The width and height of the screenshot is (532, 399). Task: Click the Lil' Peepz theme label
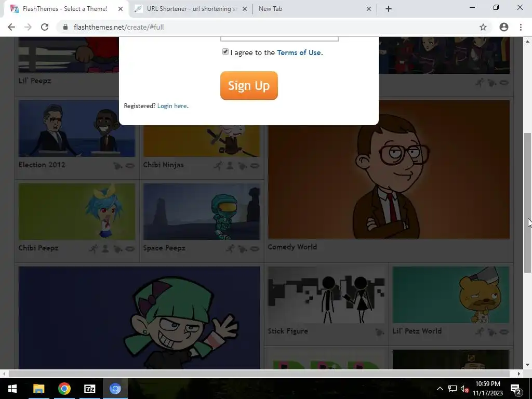[x=35, y=81]
